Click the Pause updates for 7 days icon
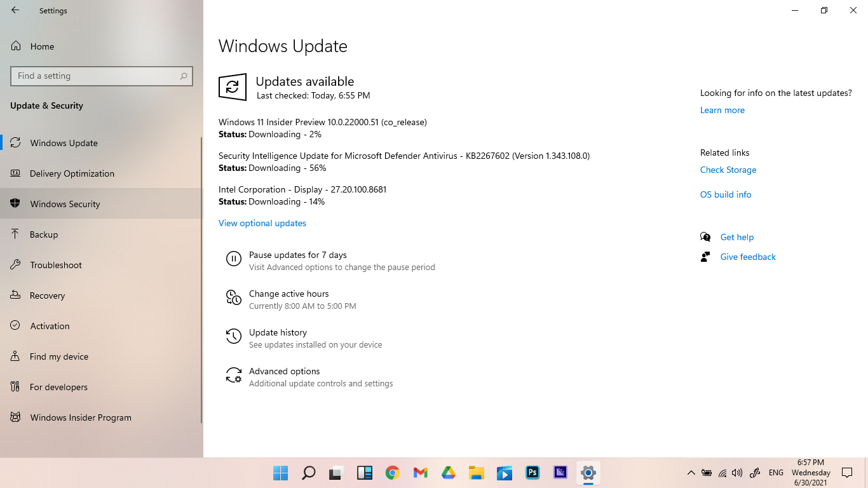 [234, 259]
